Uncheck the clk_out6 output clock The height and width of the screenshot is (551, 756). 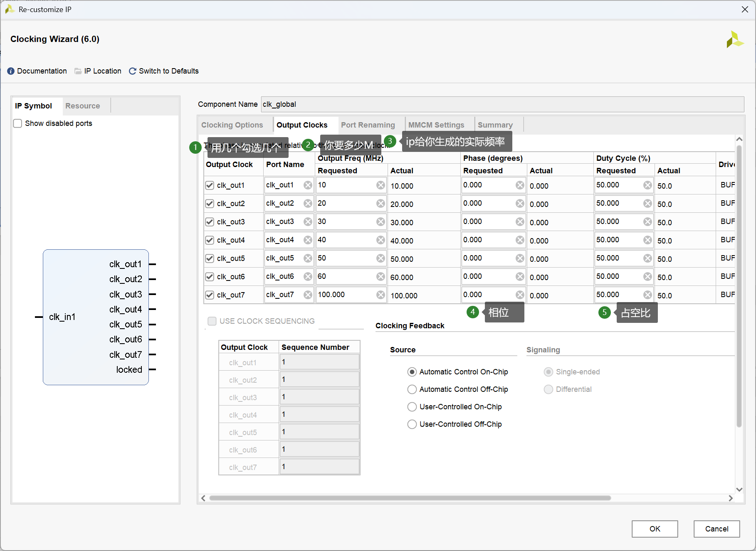[x=210, y=277]
